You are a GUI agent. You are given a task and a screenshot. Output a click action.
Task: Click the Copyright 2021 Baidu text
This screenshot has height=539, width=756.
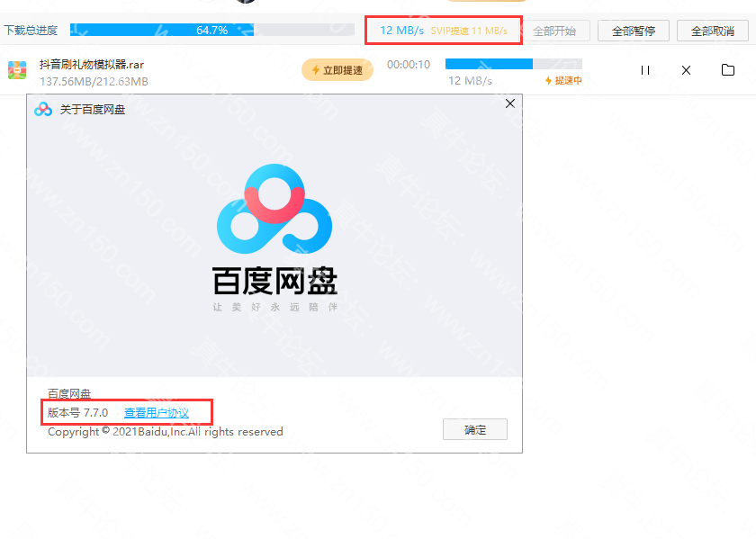click(x=166, y=432)
